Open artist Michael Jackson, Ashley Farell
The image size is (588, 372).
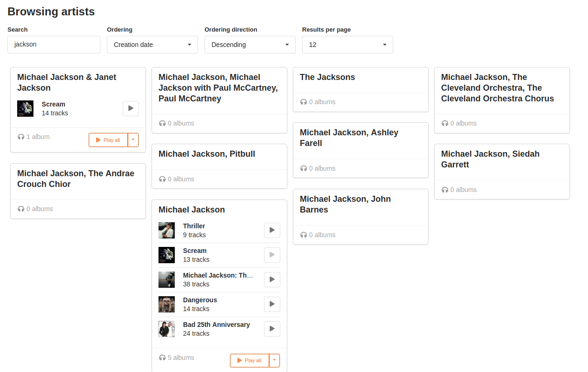[x=349, y=138]
